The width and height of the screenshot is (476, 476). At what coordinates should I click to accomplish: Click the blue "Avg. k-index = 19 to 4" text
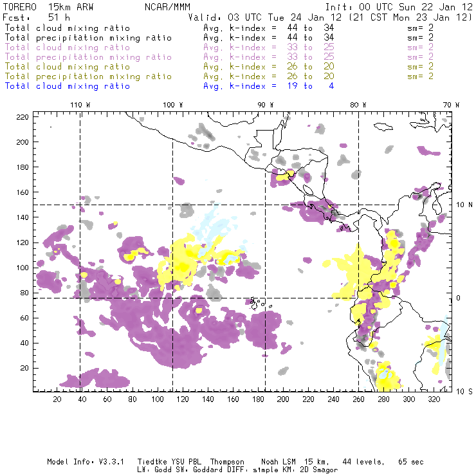(x=269, y=86)
